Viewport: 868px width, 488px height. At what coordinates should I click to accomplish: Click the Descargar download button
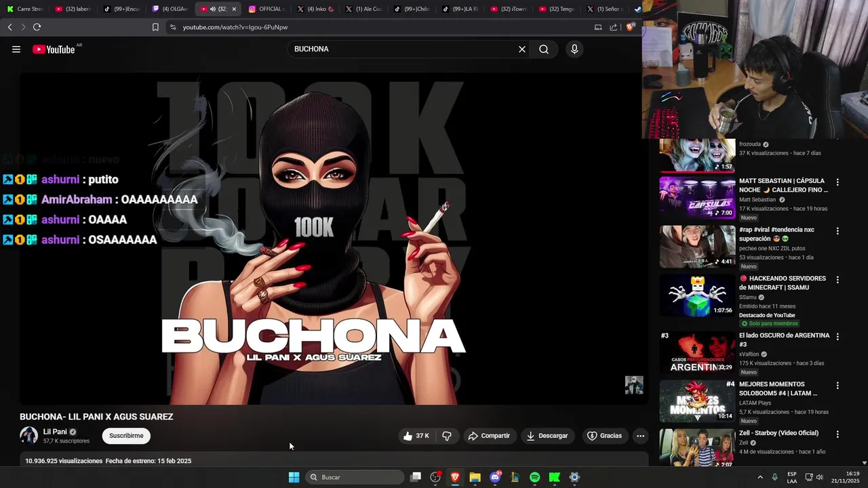click(x=547, y=436)
